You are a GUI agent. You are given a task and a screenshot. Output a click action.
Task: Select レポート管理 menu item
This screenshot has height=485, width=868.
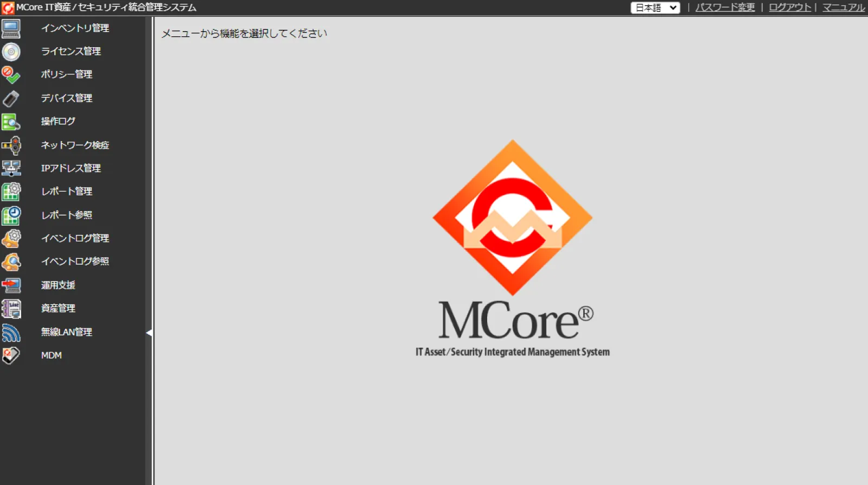pos(67,192)
